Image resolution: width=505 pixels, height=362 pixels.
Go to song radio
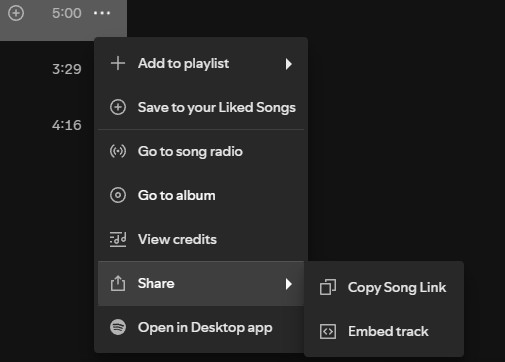point(201,151)
